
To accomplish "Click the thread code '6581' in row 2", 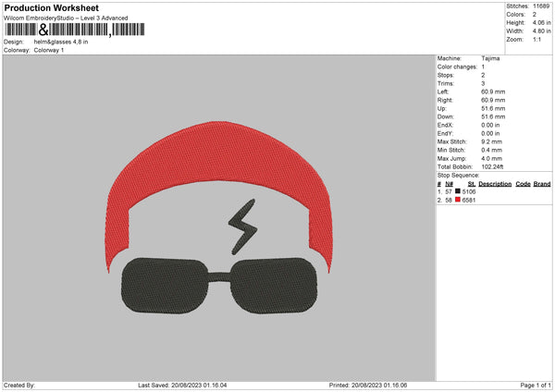I will pos(469,201).
